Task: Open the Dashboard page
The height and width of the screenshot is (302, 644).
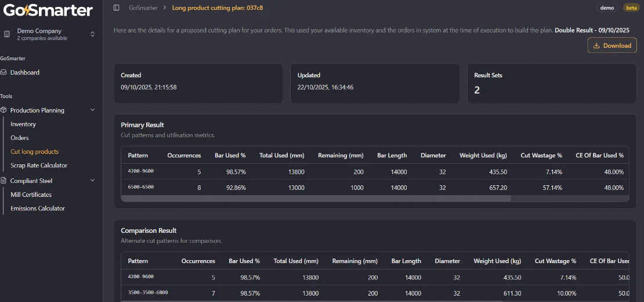Action: pyautogui.click(x=24, y=73)
